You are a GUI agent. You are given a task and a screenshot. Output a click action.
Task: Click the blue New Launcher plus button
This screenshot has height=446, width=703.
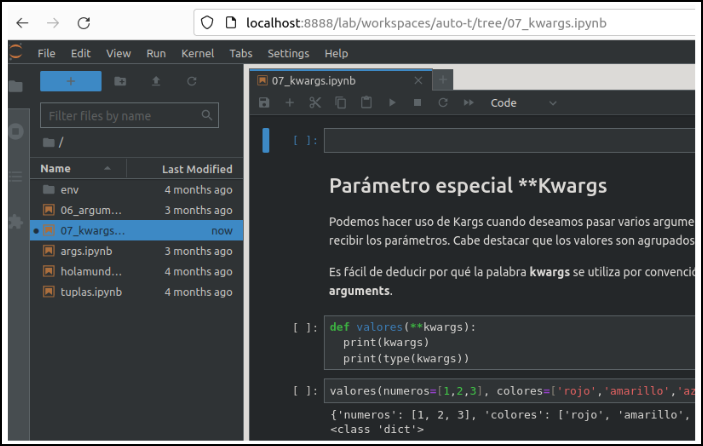click(71, 81)
